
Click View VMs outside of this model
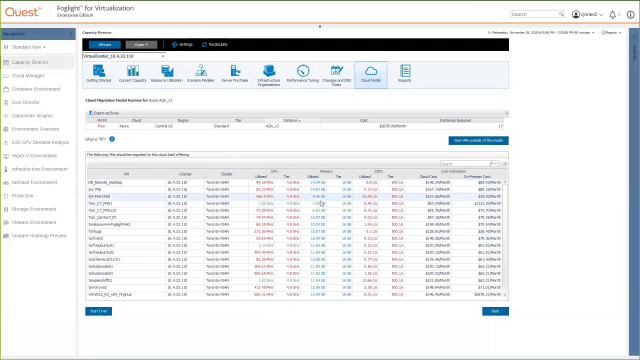coord(478,140)
